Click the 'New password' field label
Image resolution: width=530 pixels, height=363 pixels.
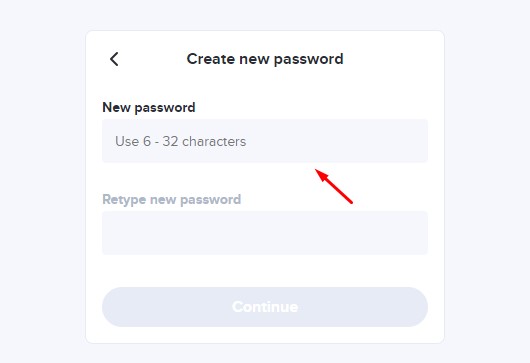coord(149,108)
